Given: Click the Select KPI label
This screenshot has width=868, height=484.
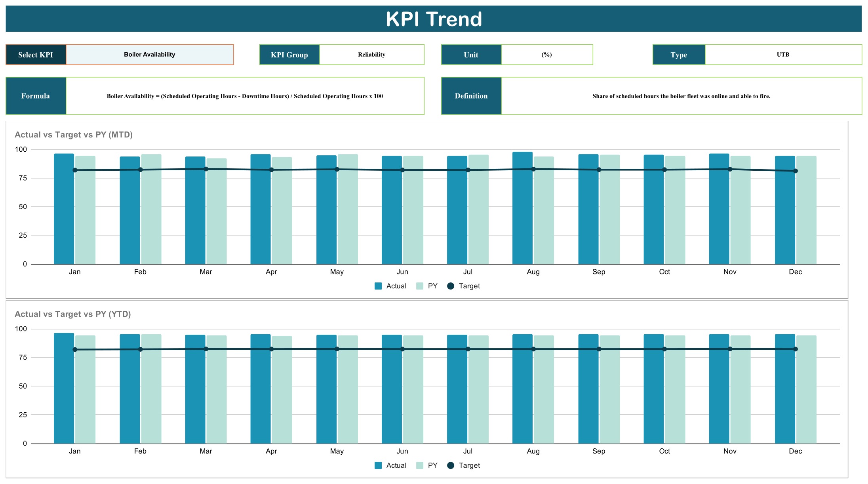Looking at the screenshot, I should [36, 55].
